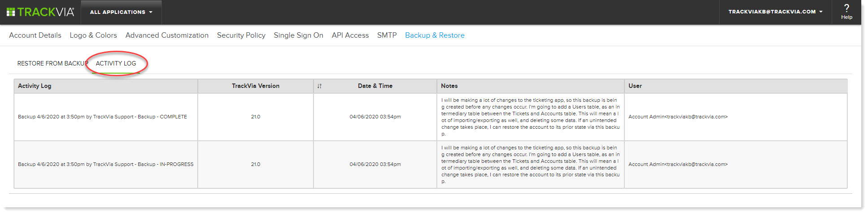Expand the trackviakb@trackvia.com account menu
Viewport: 868px width, 214px height.
click(x=775, y=12)
